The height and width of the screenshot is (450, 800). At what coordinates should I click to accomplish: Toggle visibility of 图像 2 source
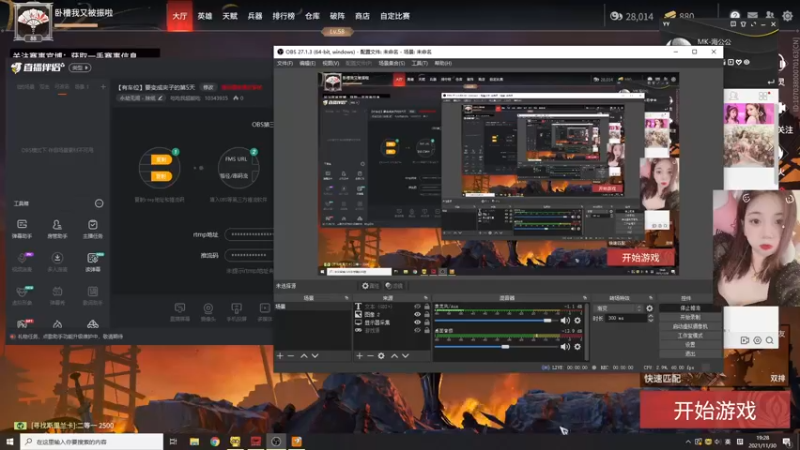(417, 314)
